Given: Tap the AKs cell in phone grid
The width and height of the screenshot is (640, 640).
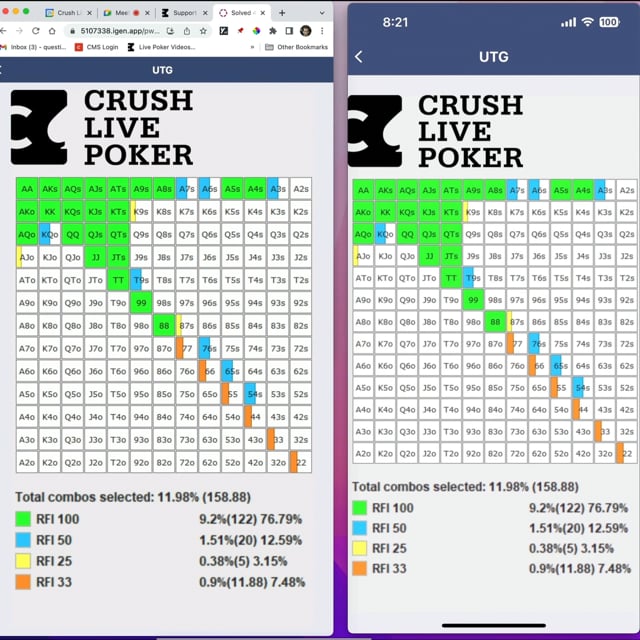Looking at the screenshot, I should click(385, 190).
